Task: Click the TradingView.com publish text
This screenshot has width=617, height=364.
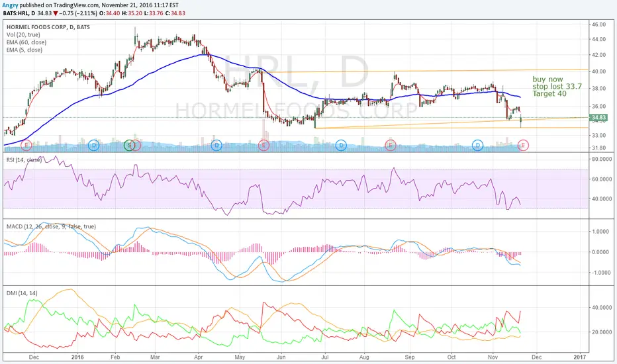Action: click(75, 5)
